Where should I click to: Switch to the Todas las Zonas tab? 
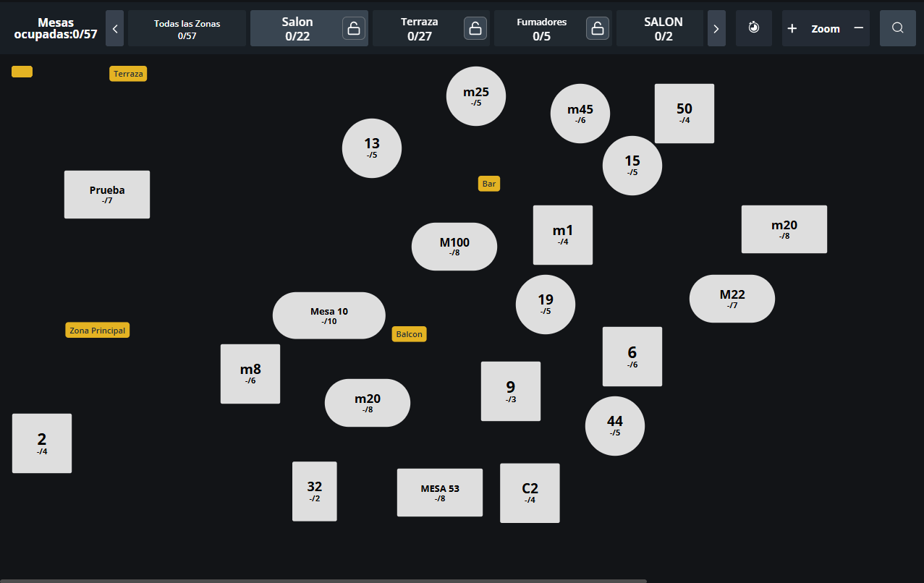[x=187, y=28]
